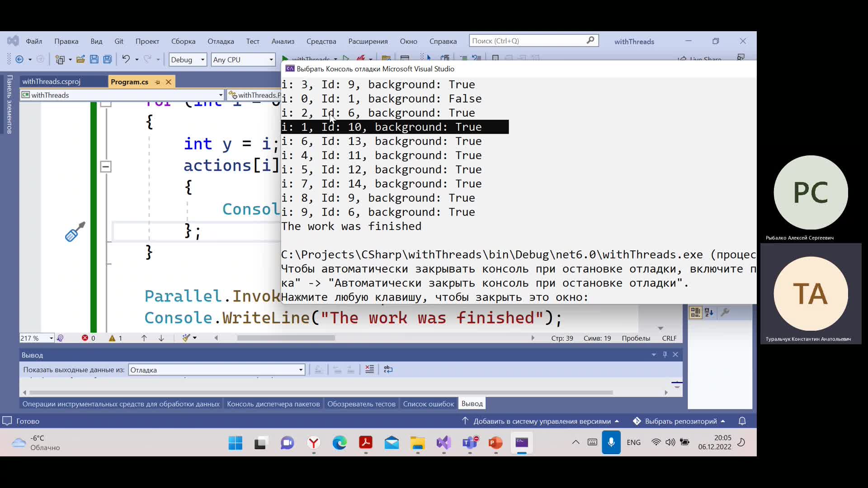Click the search magnifier icon in the search box
The image size is (868, 488).
pos(590,41)
